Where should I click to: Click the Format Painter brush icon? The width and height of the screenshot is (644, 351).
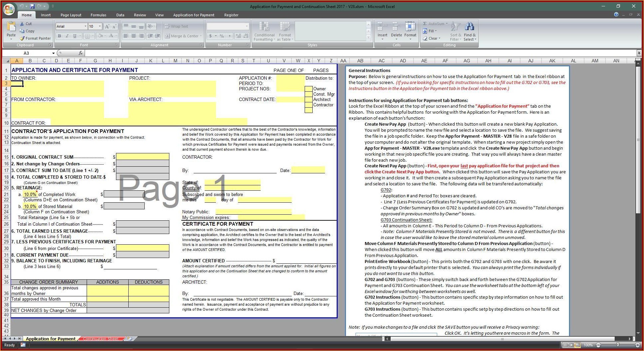coord(22,38)
